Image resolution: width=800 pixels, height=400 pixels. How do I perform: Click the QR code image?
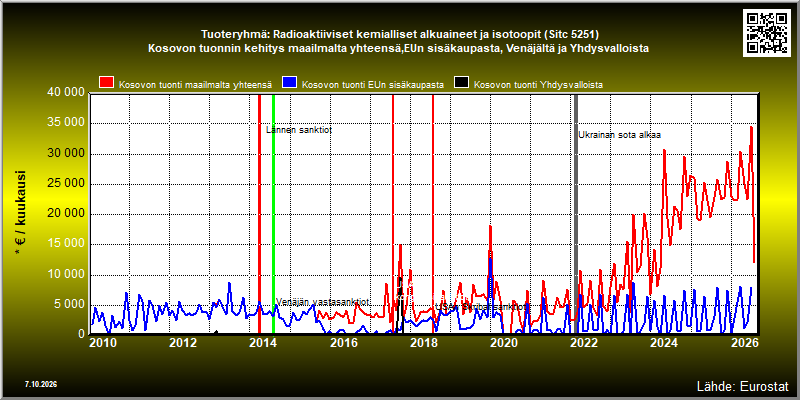[769, 32]
